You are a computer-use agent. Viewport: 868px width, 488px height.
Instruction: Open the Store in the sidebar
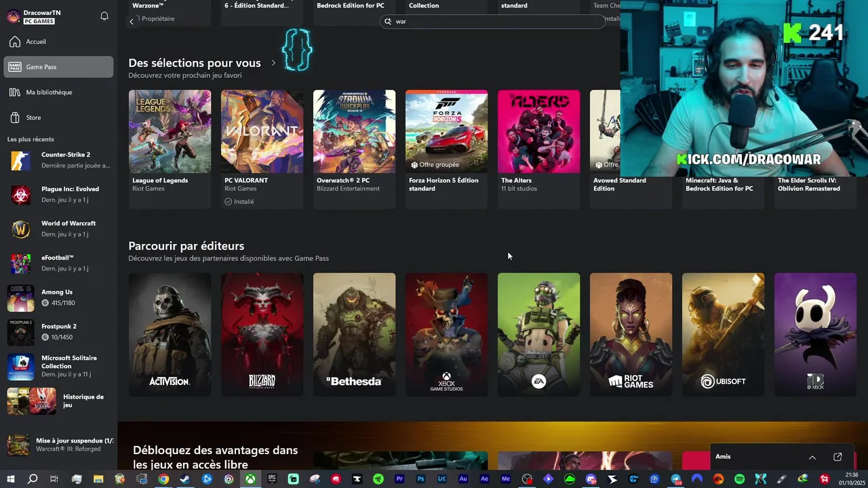58,117
